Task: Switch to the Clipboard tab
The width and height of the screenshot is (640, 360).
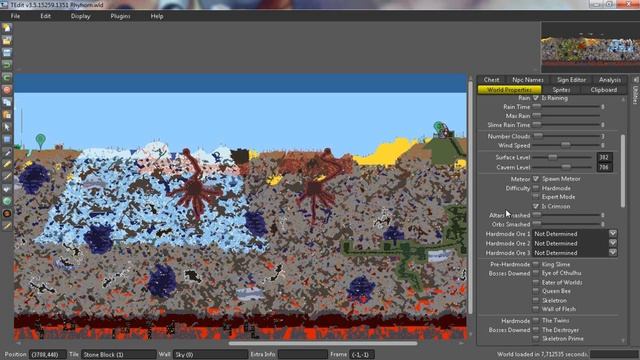Action: [x=604, y=90]
